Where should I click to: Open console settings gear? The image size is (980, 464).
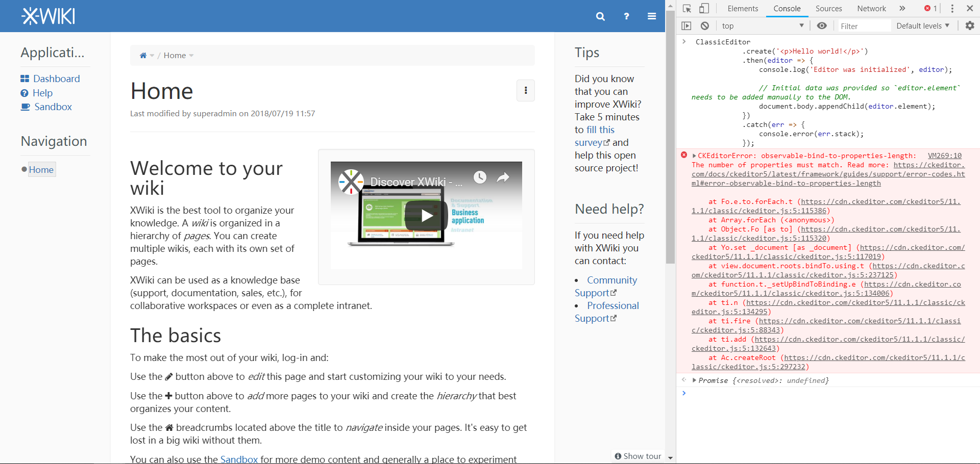pyautogui.click(x=970, y=26)
